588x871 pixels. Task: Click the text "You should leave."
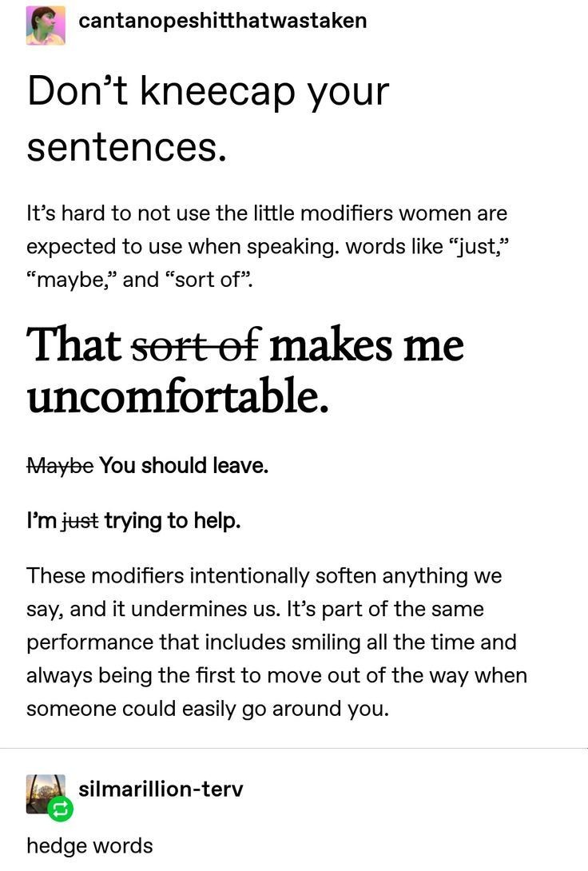coord(184,465)
